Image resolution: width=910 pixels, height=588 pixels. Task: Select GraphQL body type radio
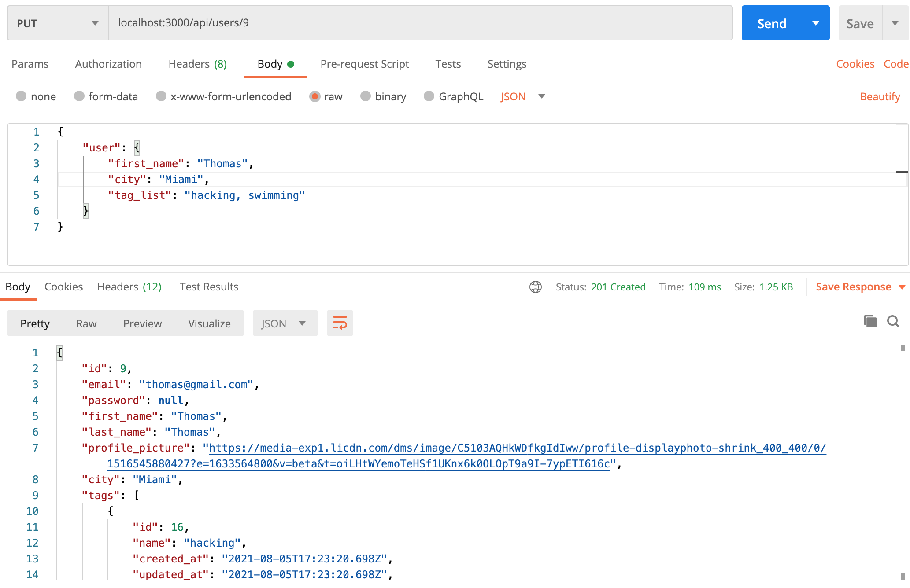pos(429,96)
